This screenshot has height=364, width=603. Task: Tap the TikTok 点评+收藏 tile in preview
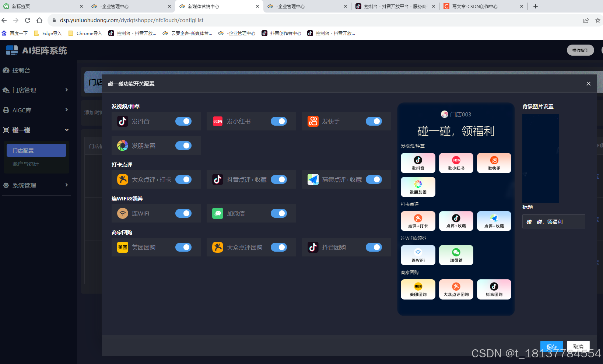[456, 221]
